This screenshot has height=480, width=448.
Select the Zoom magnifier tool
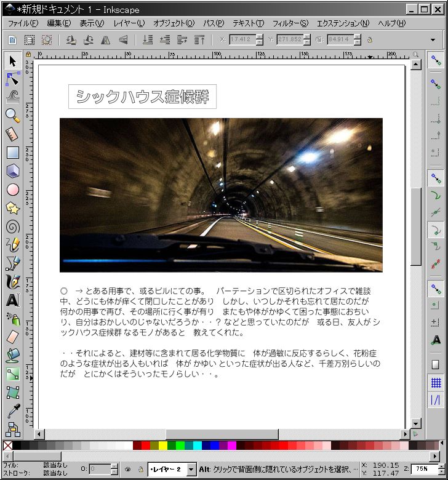(12, 116)
